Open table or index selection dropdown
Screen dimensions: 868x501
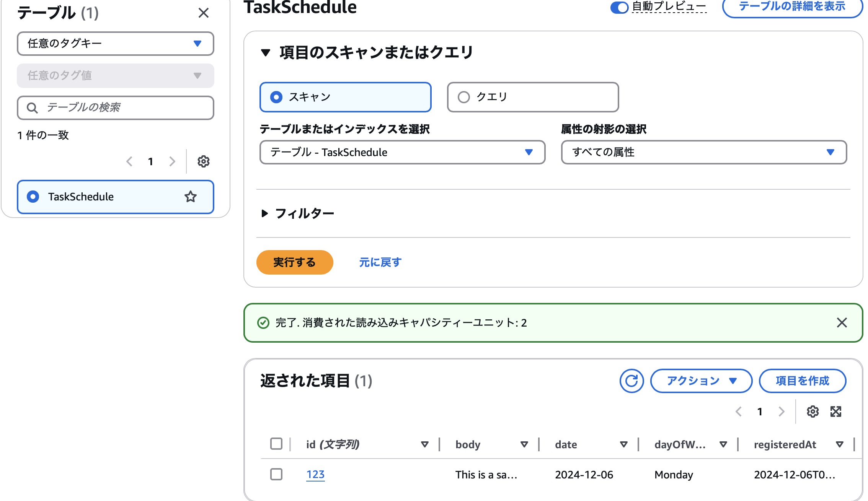(x=402, y=152)
